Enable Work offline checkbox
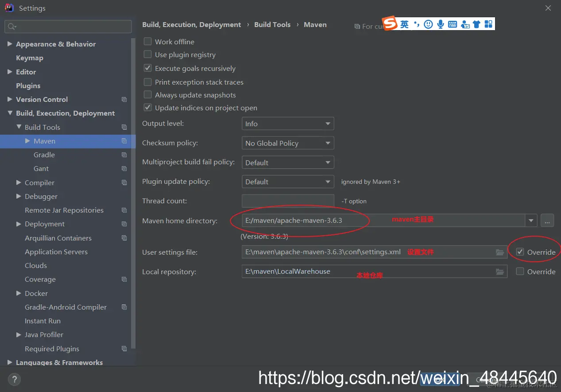Viewport: 561px width, 392px height. (147, 42)
